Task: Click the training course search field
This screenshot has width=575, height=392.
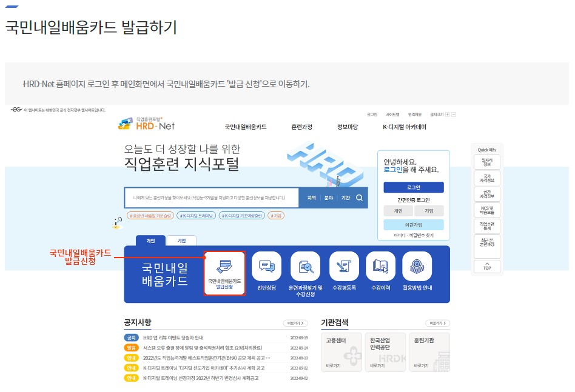Action: [x=212, y=198]
